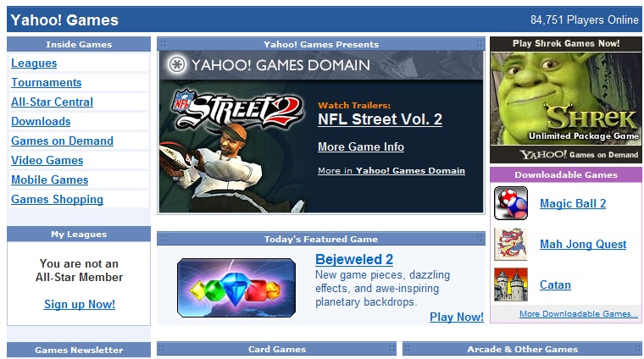Open the Leagues link in sidebar
The width and height of the screenshot is (644, 359).
pyautogui.click(x=34, y=64)
